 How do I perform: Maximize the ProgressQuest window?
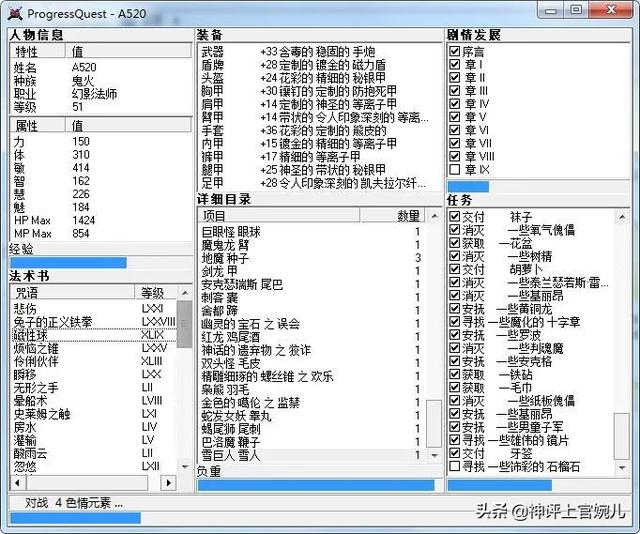[x=576, y=11]
